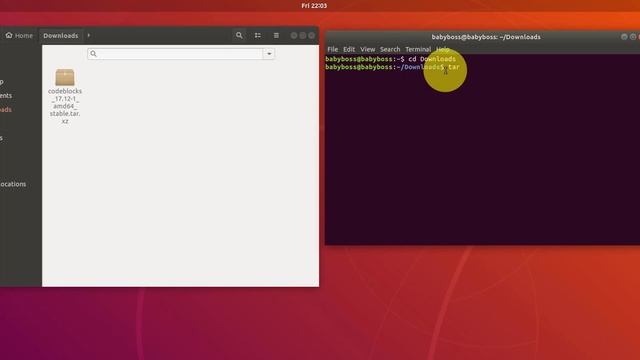Viewport: 640px width, 360px height.
Task: Click the Fri 22:03 clock in the top bar
Action: point(314,5)
